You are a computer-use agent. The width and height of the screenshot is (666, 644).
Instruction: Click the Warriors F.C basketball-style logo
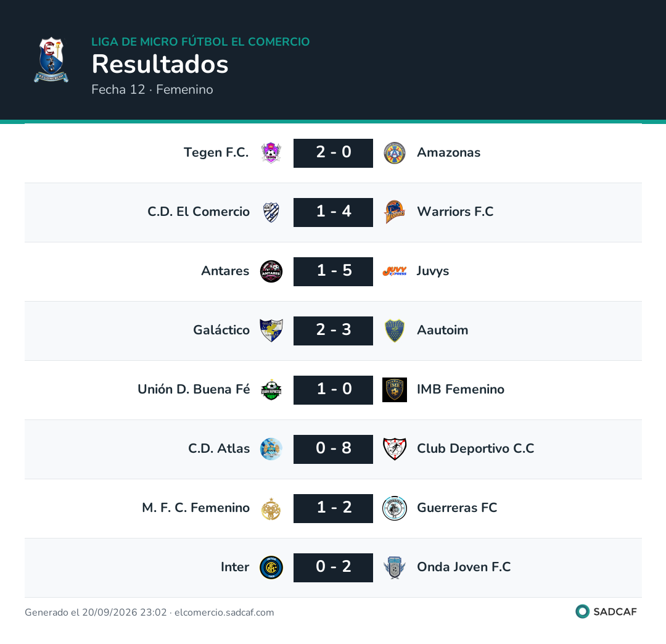[x=395, y=212]
